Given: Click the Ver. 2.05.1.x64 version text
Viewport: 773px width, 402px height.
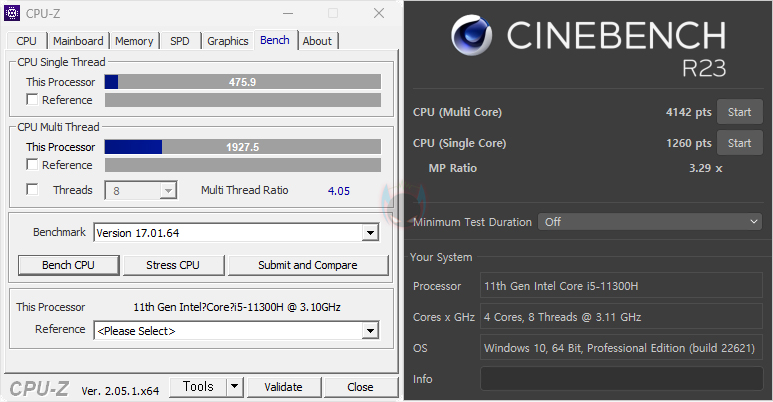Looking at the screenshot, I should point(120,391).
